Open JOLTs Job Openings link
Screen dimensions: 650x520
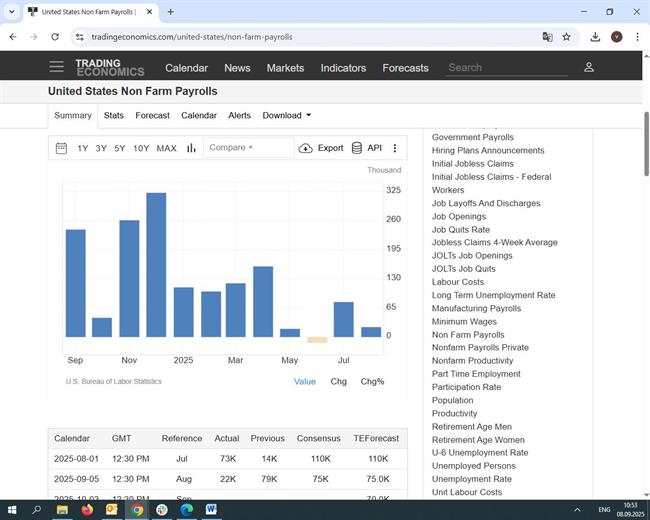(472, 256)
